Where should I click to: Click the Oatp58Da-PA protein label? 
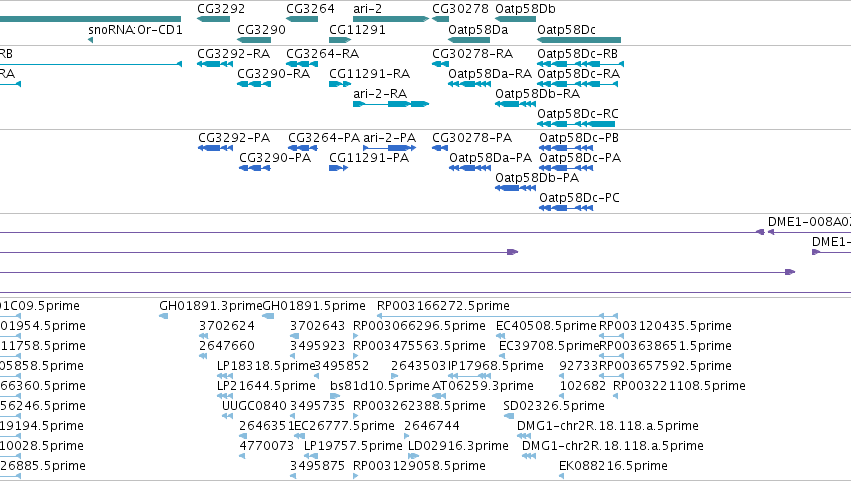tap(491, 158)
